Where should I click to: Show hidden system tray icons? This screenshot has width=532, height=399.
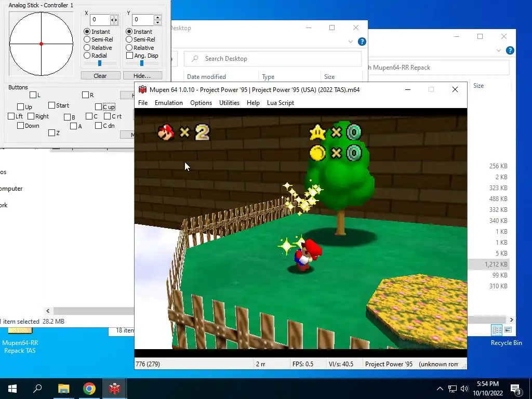(440, 389)
